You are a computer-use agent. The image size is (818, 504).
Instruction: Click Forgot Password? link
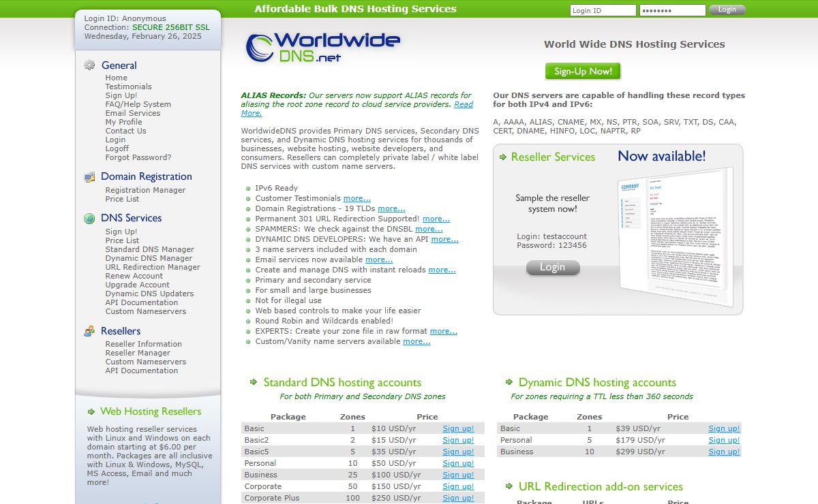(138, 157)
